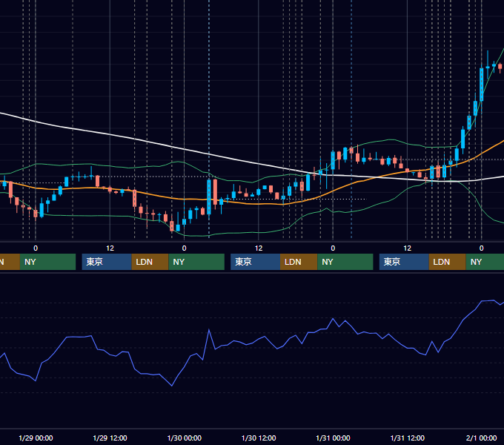
Task: Select the LDN session block on 1/30
Action: pyautogui.click(x=299, y=262)
